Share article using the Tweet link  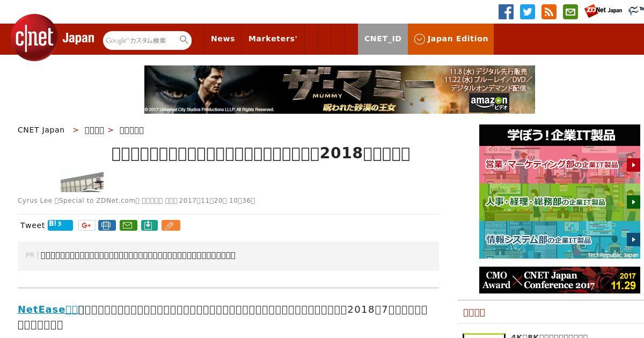[x=32, y=225]
